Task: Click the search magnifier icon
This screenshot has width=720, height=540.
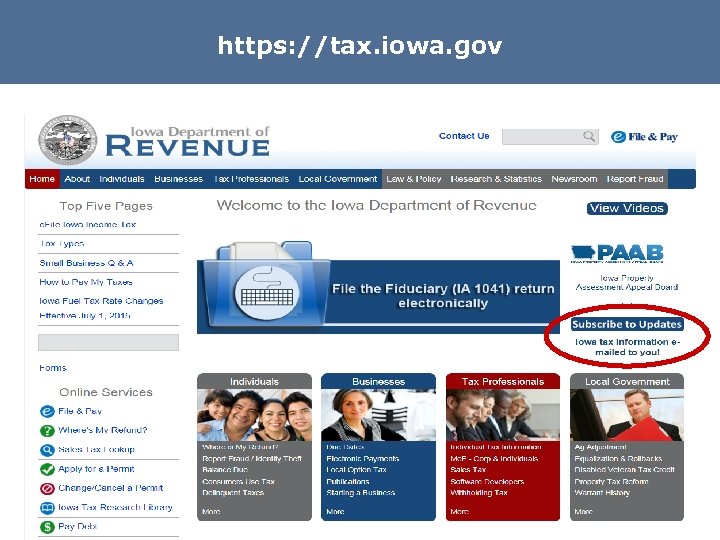Action: (589, 136)
